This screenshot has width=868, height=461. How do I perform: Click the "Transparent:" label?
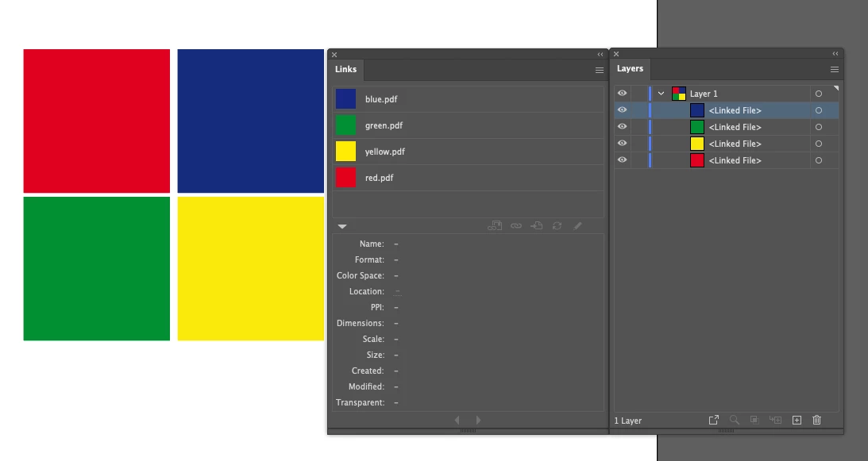click(x=361, y=402)
